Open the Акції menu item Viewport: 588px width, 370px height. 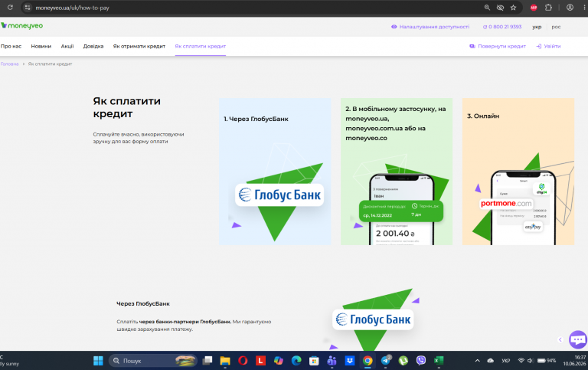[x=67, y=46]
